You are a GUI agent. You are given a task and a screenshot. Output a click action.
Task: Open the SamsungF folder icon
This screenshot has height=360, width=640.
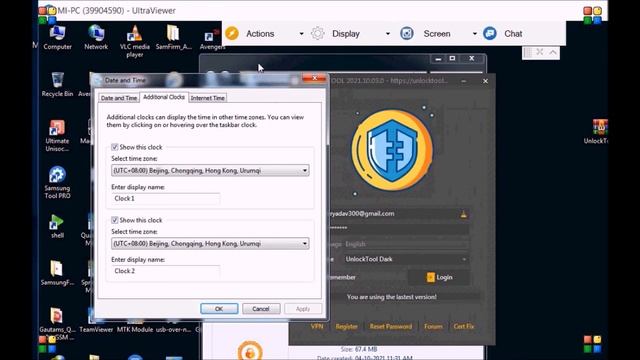[x=57, y=273]
